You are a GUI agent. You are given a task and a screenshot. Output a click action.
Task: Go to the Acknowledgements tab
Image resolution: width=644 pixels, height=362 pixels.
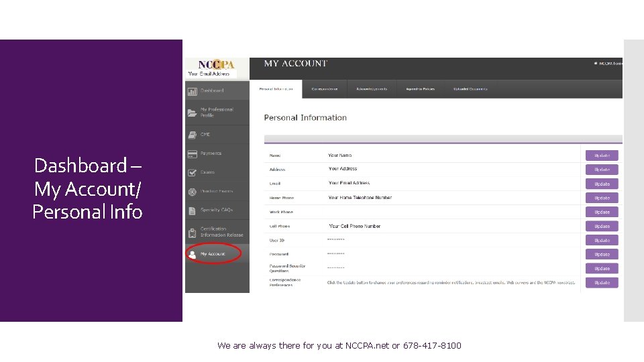(372, 89)
